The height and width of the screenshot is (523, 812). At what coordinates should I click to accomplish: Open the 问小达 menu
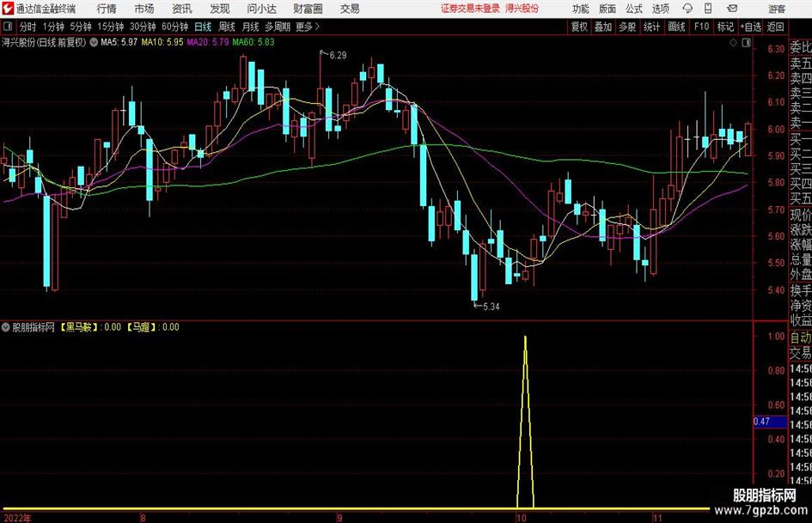tap(261, 9)
